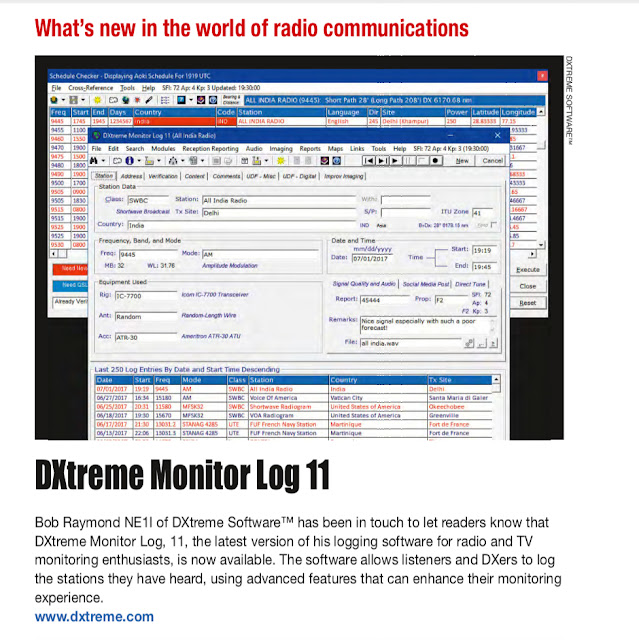Switch to the Direct Tune tab
Screen dimensions: 639x640
(470, 284)
